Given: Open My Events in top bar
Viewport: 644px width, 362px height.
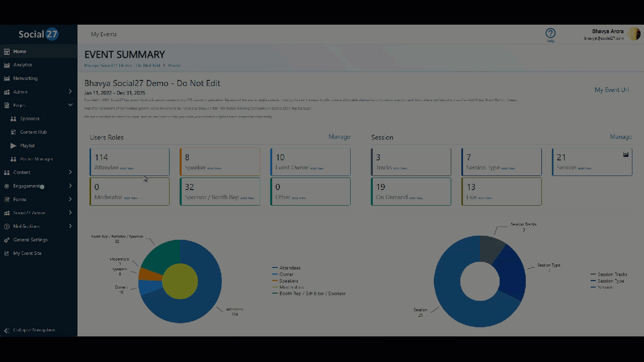Looking at the screenshot, I should [104, 34].
